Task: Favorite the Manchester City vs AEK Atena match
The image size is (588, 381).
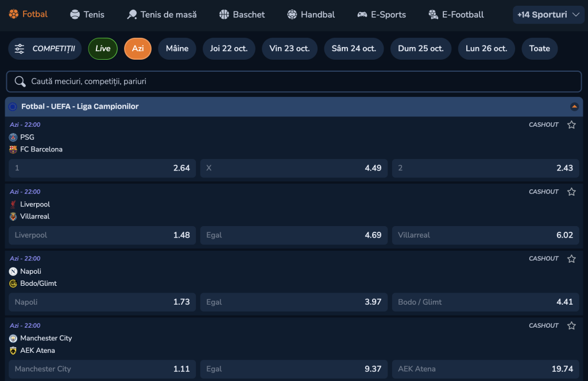Action: coord(571,325)
